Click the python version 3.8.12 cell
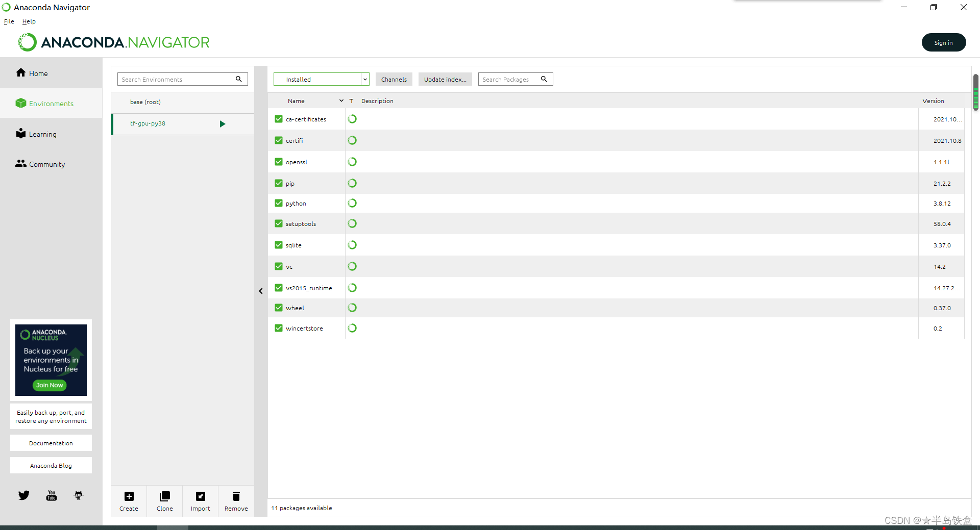Viewport: 980px width, 530px height. point(942,204)
